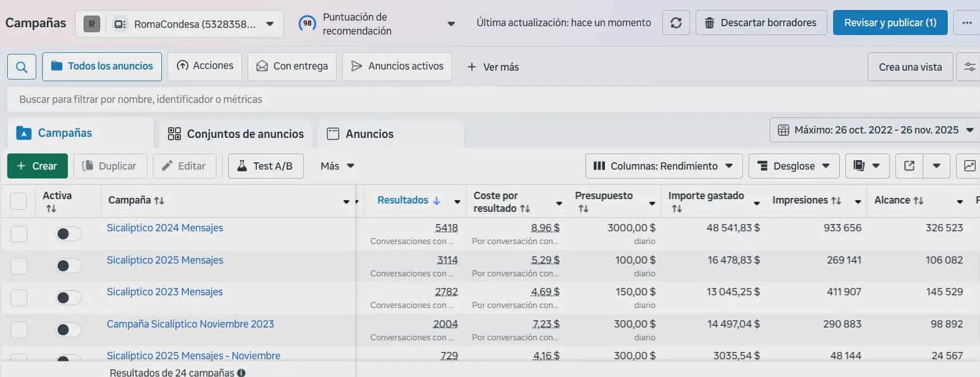The image size is (980, 377).
Task: Tick the checkbox for Sicalíptico 2025 Mensajes
Action: (x=19, y=266)
